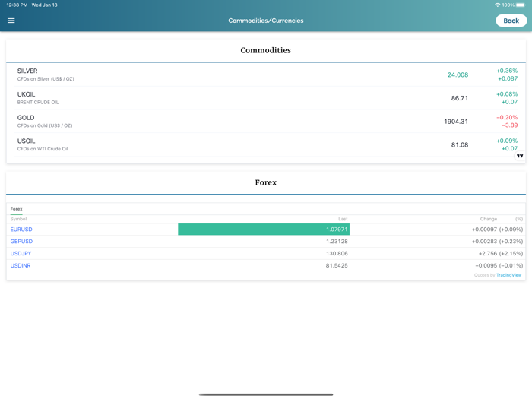Click the TradingView logo icon
This screenshot has height=399, width=532.
point(520,156)
